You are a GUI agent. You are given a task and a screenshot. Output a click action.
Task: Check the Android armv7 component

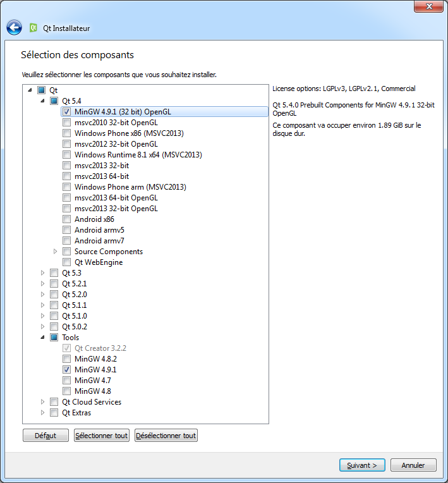(66, 241)
